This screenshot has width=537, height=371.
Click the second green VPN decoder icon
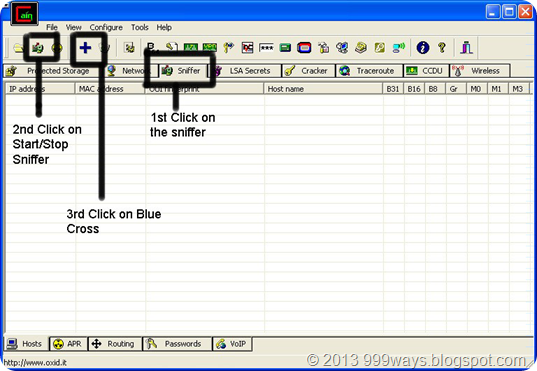point(210,48)
